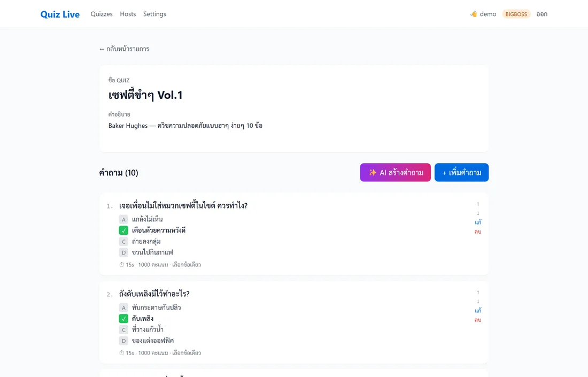This screenshot has width=588, height=377.
Task: Select answer text ชวนไปกินกาแฟ
Action: point(153,252)
